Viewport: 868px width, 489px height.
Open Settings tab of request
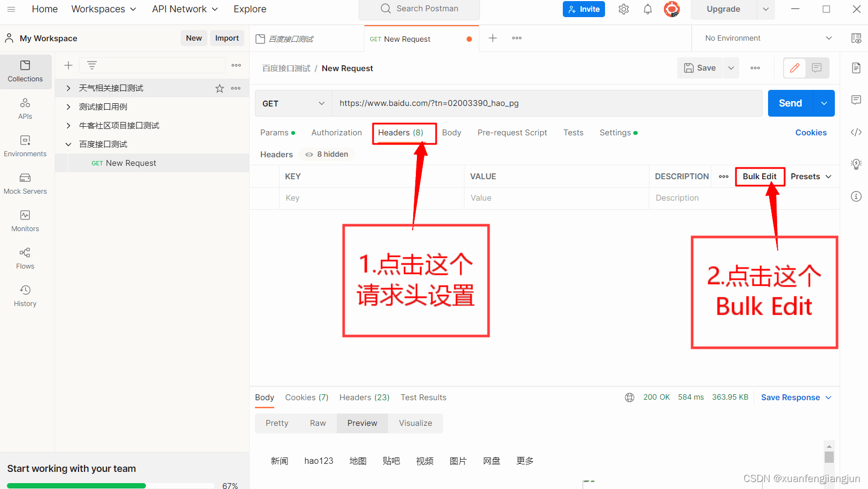pos(618,133)
